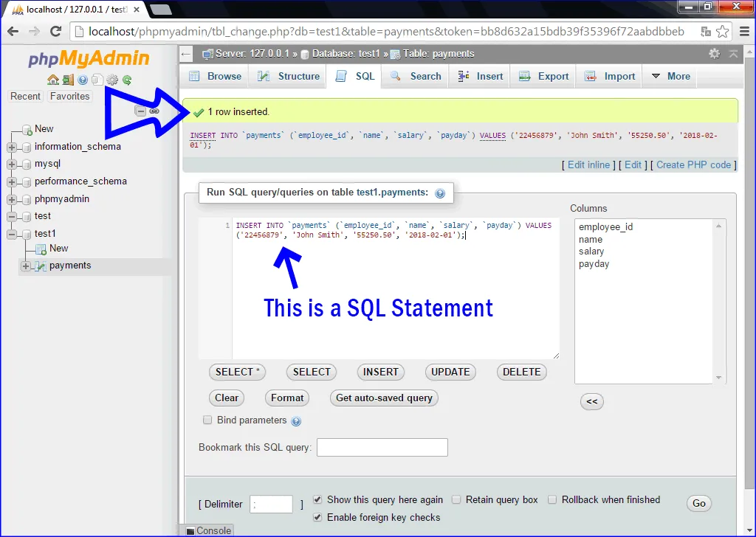Click the phpMyAdmin Home icon
Screen dimensions: 756x537
[x=53, y=80]
